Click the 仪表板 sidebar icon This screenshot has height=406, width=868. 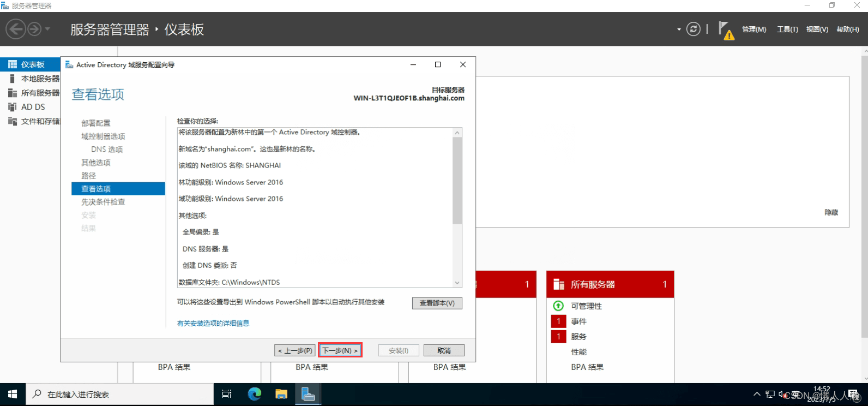(x=13, y=64)
